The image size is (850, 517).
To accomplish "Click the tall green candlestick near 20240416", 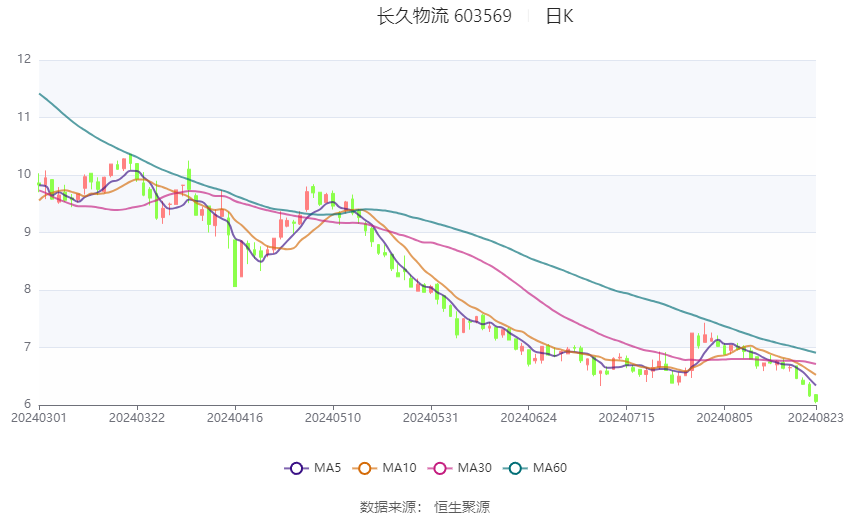I will (235, 263).
